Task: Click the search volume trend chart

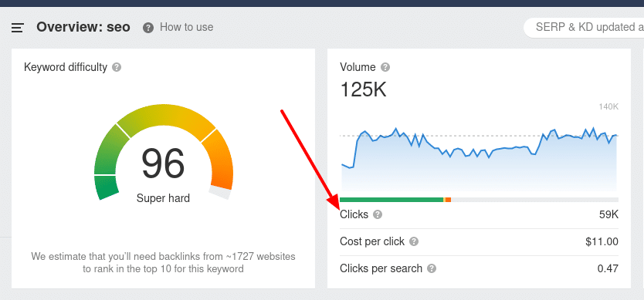Action: pyautogui.click(x=479, y=159)
